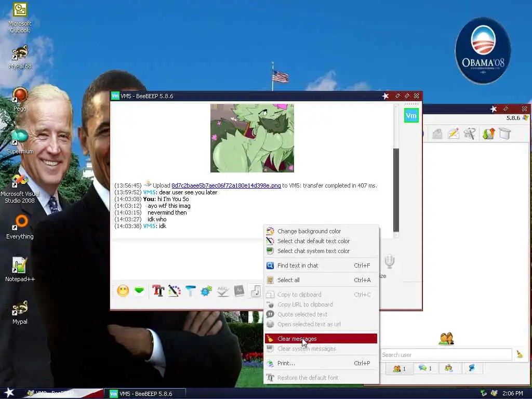Choose Change background color
The image size is (532, 399).
point(321,231)
